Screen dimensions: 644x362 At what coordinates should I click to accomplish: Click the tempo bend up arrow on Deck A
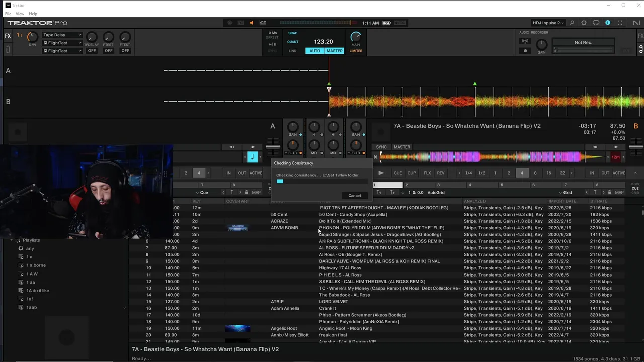[253, 147]
